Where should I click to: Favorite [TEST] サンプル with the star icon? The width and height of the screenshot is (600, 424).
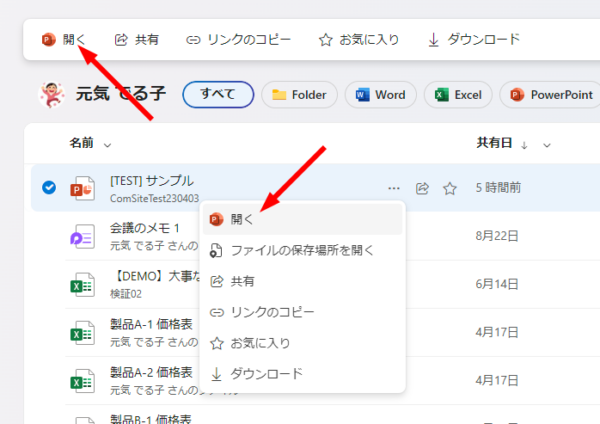(450, 188)
